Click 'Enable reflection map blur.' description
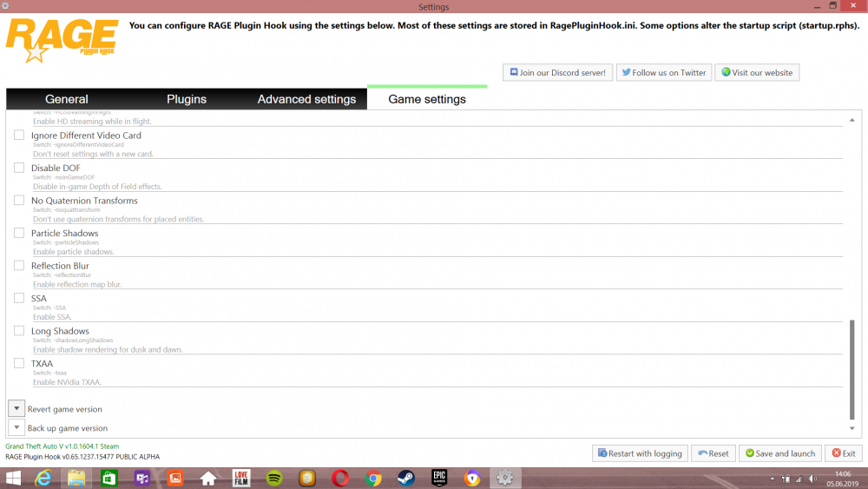The height and width of the screenshot is (489, 868). (77, 284)
